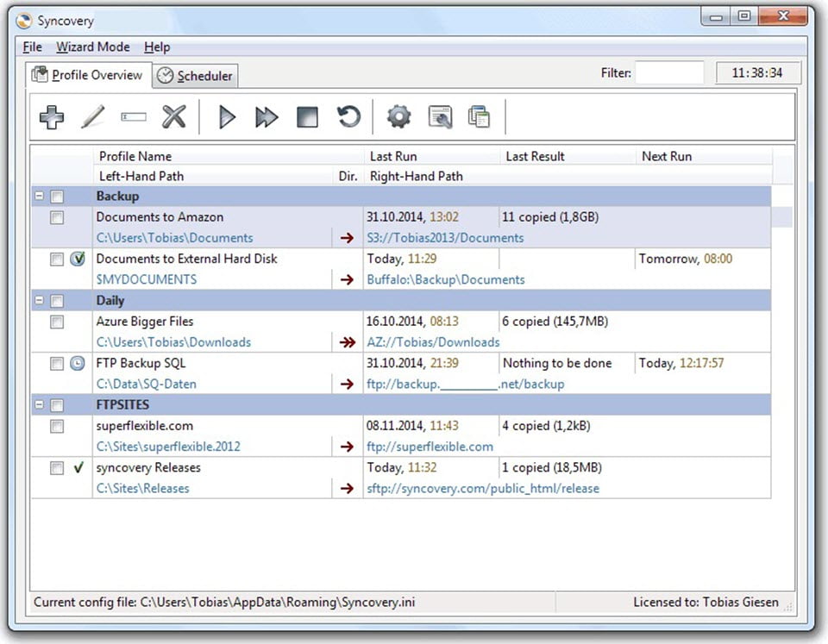
Task: Open the log file viewer icon
Action: (440, 116)
